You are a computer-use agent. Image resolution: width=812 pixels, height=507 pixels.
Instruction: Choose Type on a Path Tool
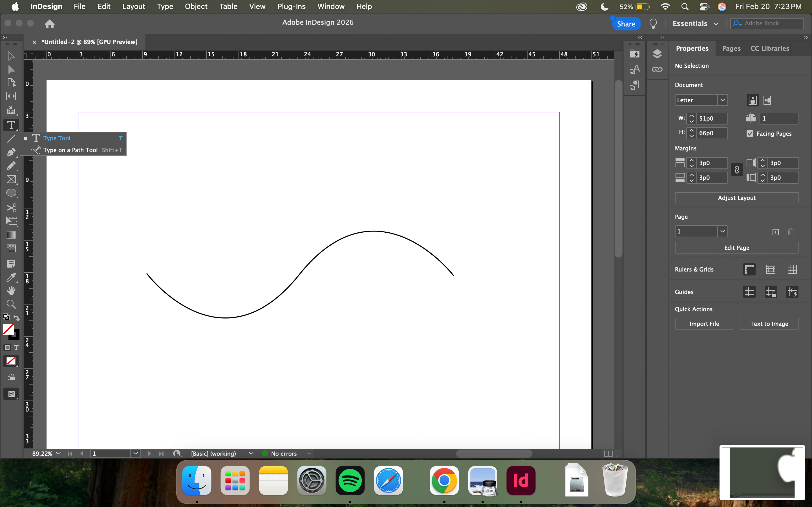point(70,150)
